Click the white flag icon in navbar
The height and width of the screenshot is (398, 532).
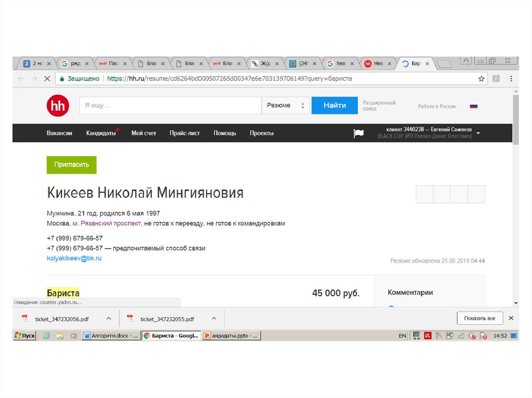tap(358, 133)
